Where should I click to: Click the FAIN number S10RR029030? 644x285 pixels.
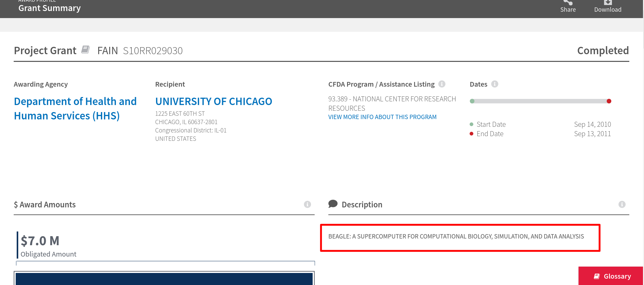tap(153, 51)
